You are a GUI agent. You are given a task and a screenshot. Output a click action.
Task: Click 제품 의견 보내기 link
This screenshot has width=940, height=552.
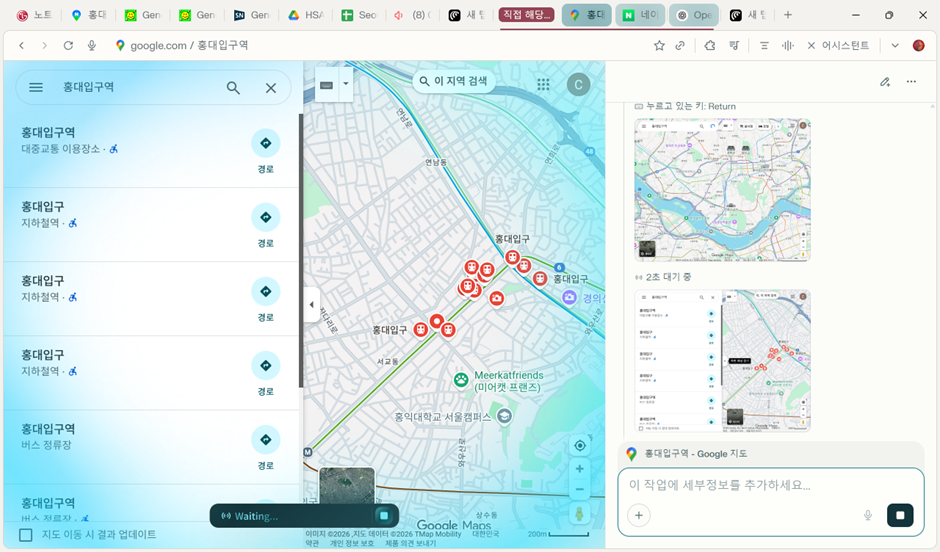411,543
